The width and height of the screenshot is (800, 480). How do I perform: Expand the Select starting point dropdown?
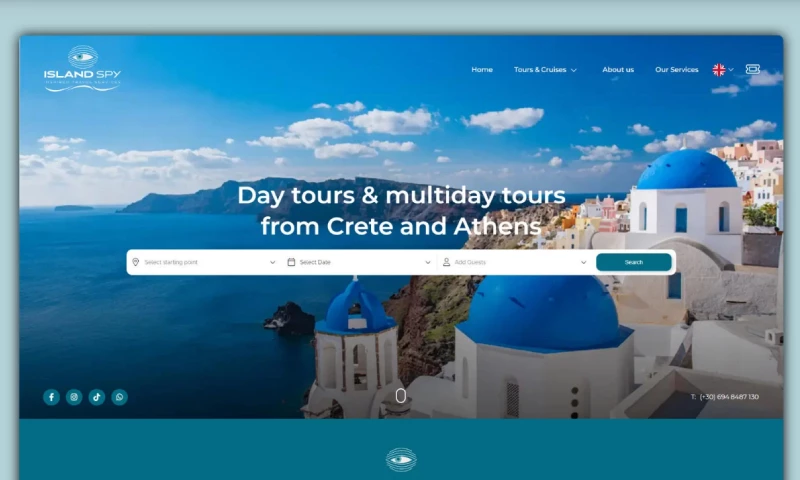click(x=204, y=262)
